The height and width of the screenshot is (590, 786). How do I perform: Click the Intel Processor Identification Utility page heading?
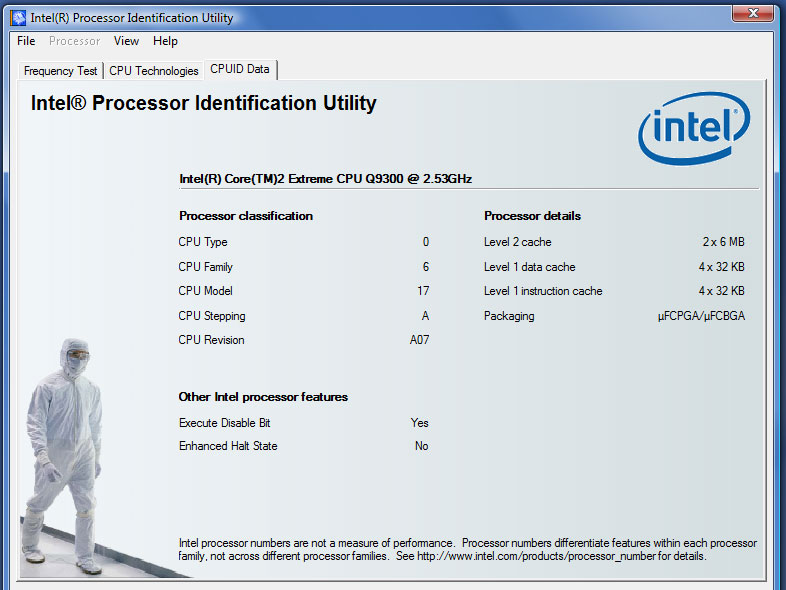(204, 103)
